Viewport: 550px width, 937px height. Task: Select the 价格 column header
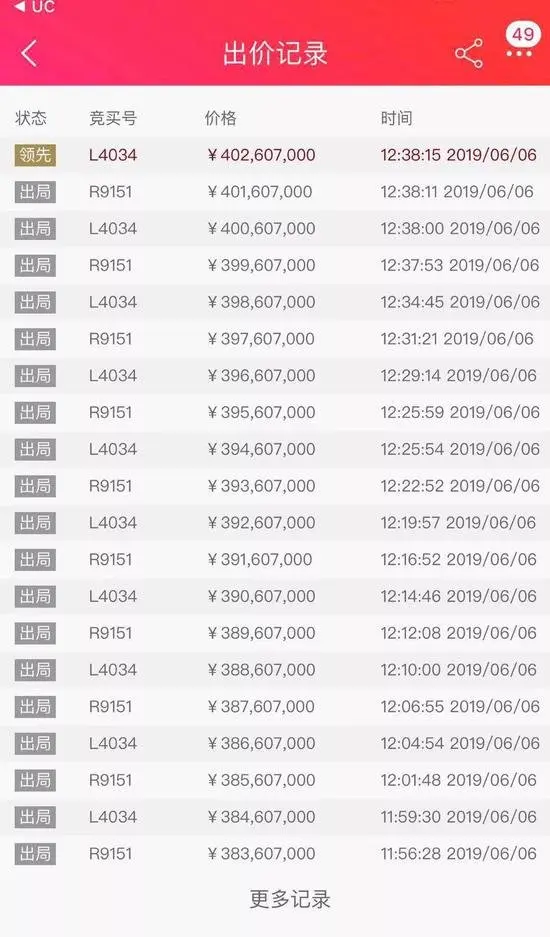(221, 118)
